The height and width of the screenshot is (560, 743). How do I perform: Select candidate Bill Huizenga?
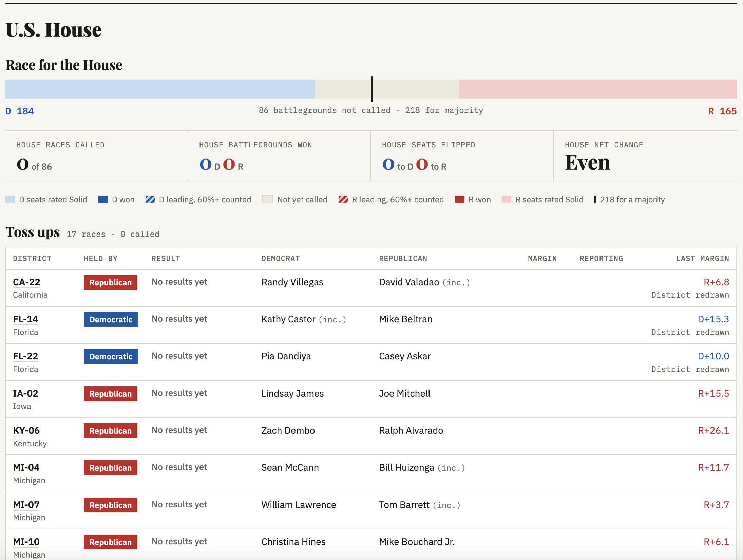tap(406, 467)
